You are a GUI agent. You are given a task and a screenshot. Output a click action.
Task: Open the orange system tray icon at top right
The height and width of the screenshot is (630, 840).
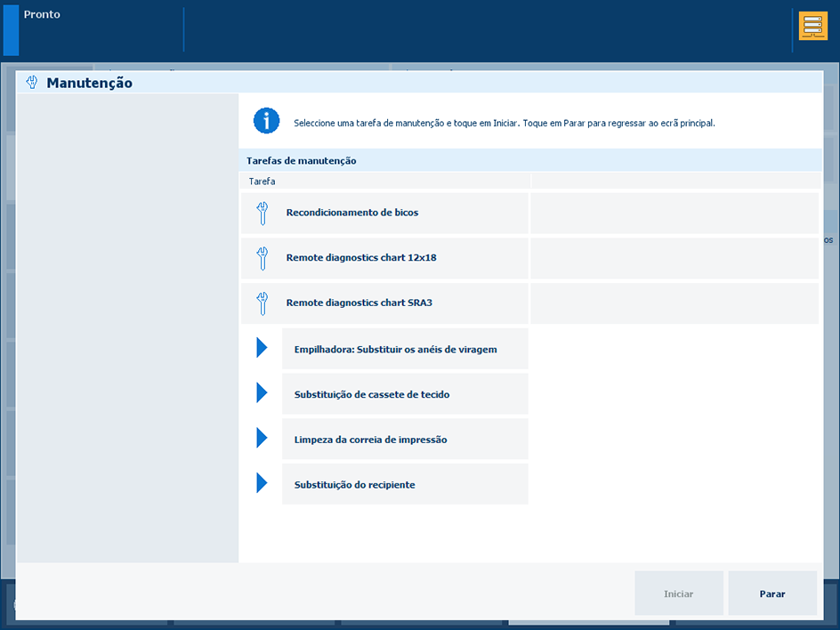click(x=812, y=27)
